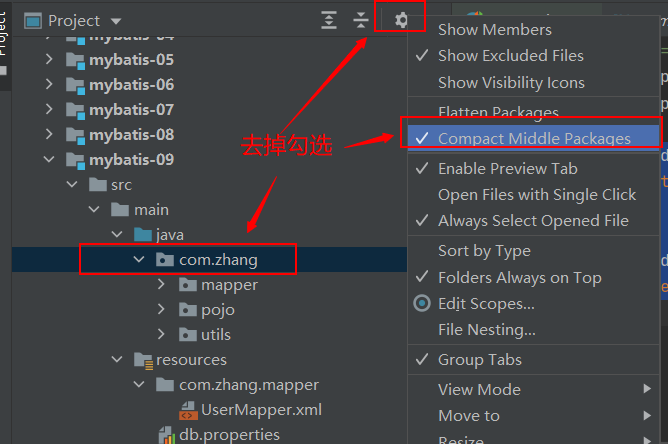This screenshot has height=444, width=668.
Task: Select the resources folder icon
Action: pyautogui.click(x=143, y=360)
